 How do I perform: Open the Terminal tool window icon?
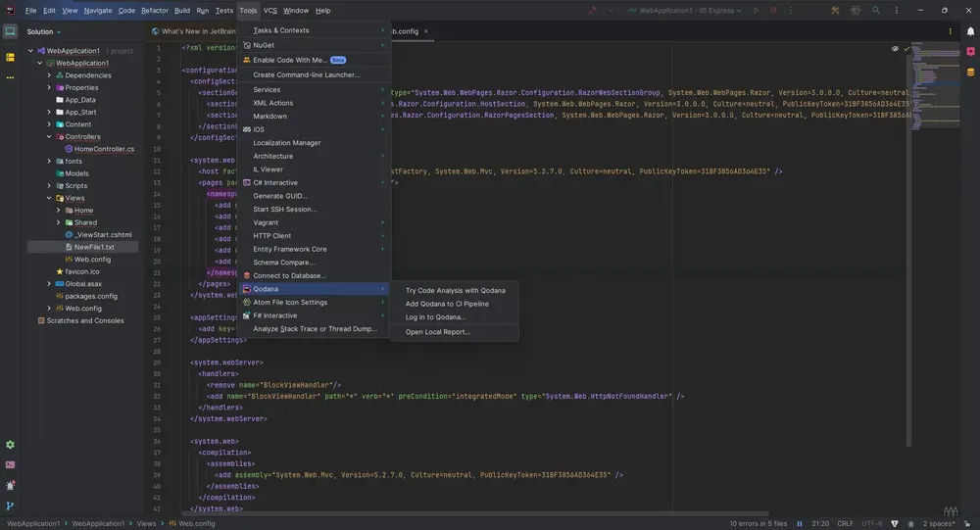[x=10, y=465]
